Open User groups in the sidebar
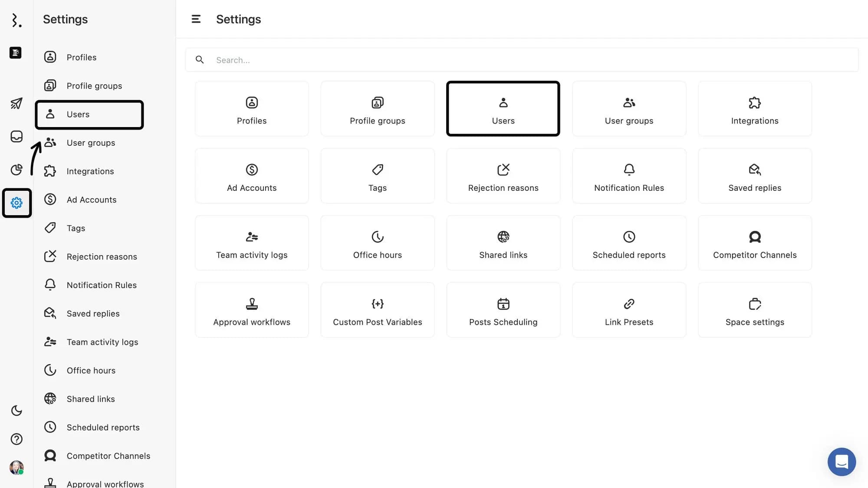 [x=105, y=143]
